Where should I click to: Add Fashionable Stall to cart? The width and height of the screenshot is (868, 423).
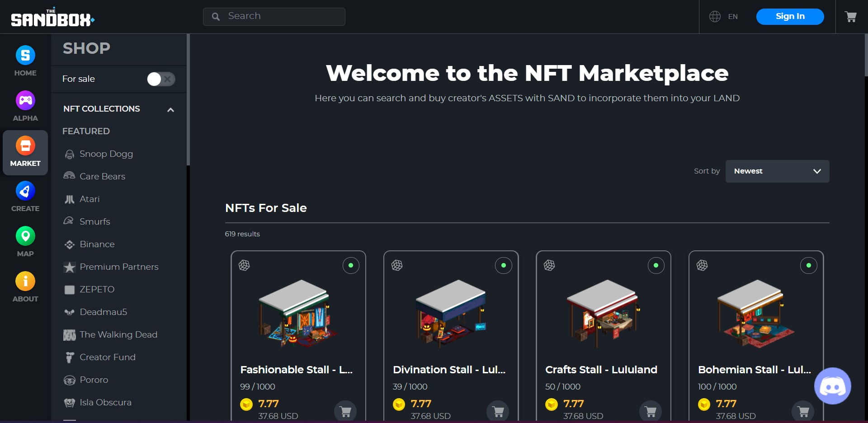click(x=345, y=412)
